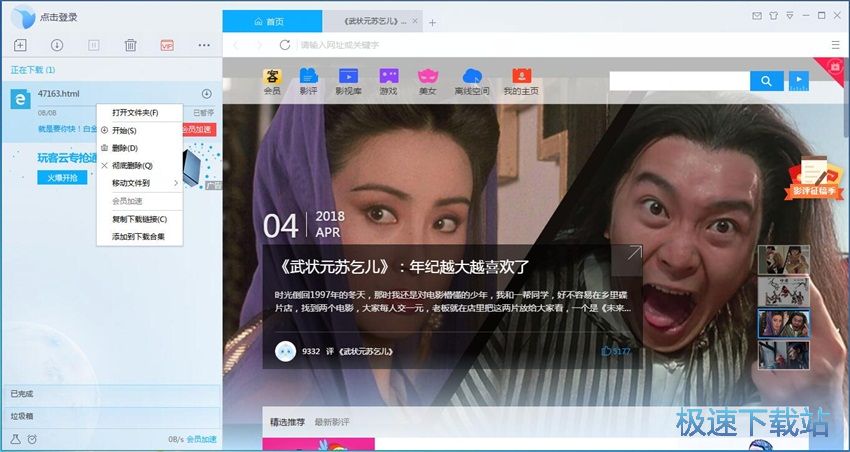Screen dimensions: 850x452
Task: Switch to the 最新影评 tab
Action: [x=332, y=422]
